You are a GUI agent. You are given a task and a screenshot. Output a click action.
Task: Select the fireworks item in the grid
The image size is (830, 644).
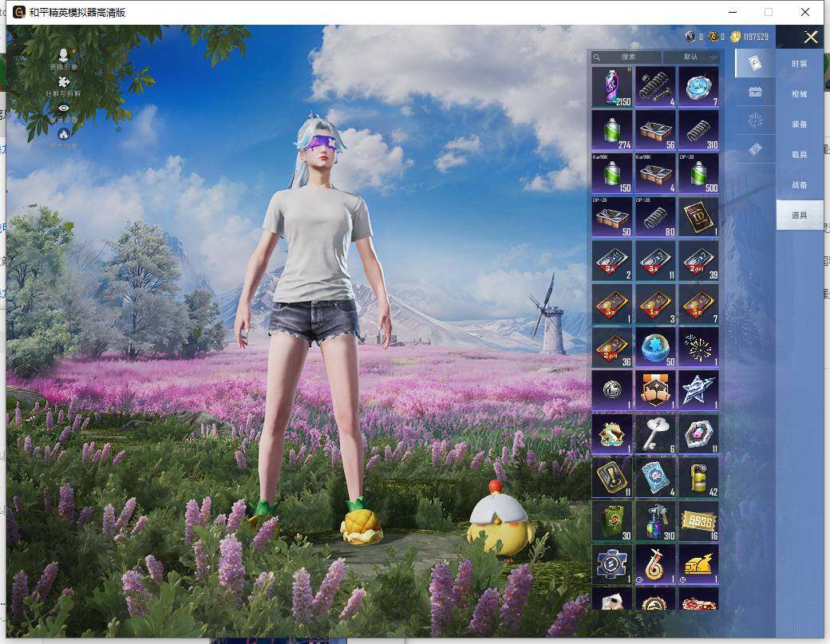699,347
